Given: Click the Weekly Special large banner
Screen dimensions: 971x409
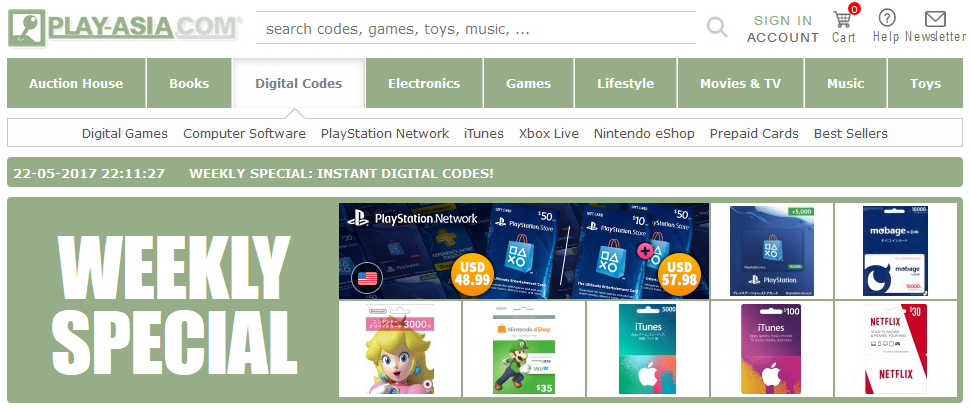Looking at the screenshot, I should pyautogui.click(x=173, y=300).
